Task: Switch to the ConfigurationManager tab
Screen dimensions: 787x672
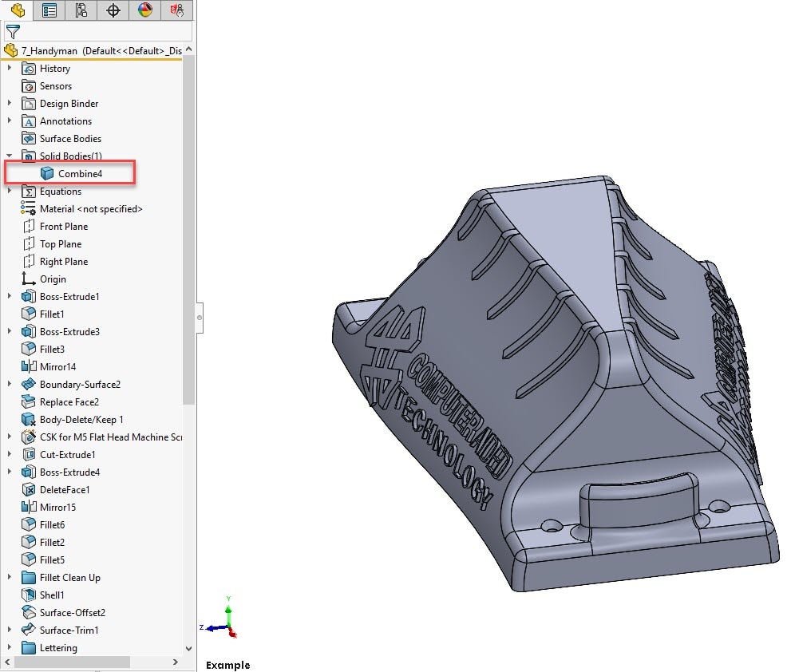Action: [81, 10]
